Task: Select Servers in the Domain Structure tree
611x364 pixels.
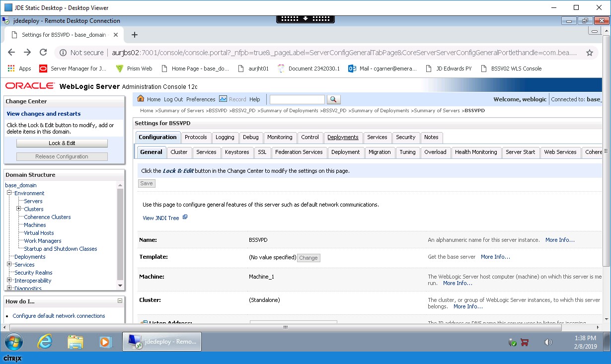Action: click(x=33, y=201)
